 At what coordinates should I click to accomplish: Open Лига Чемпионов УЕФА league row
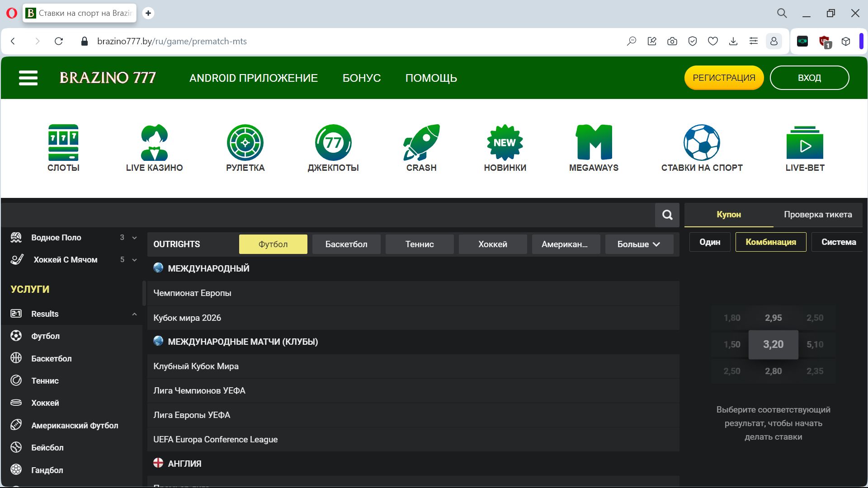(413, 390)
